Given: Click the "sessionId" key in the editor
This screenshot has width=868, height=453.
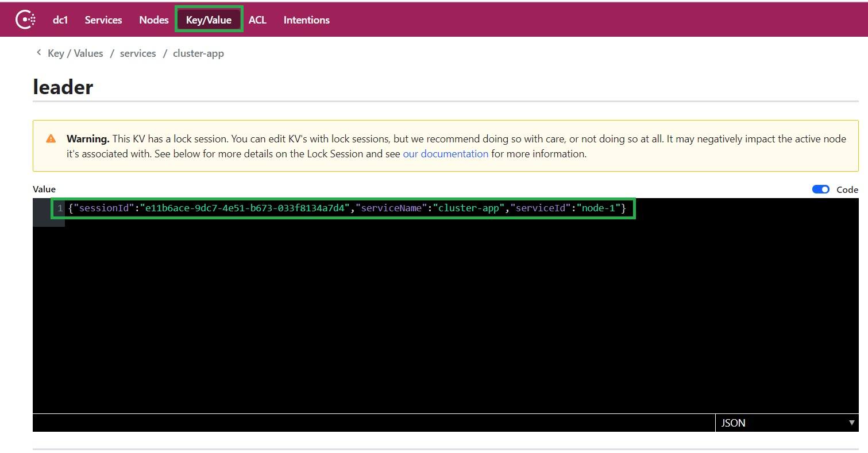Looking at the screenshot, I should (104, 208).
